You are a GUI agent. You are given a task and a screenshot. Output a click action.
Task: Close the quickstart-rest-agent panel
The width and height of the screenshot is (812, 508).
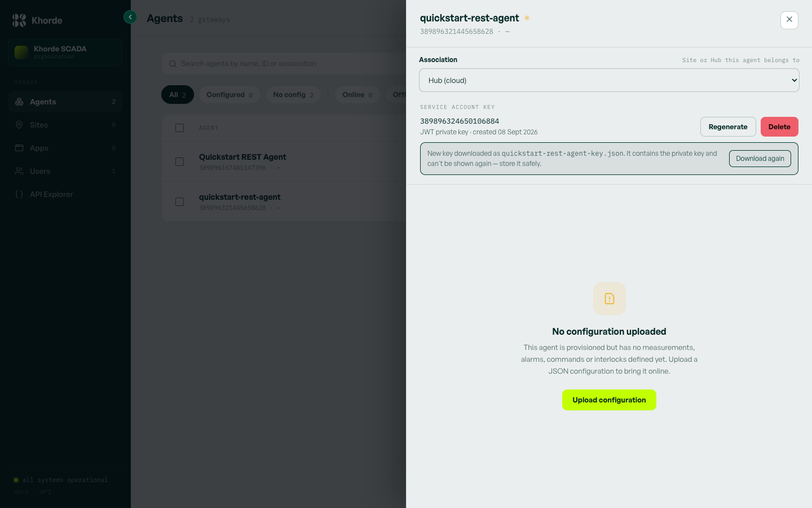point(789,20)
